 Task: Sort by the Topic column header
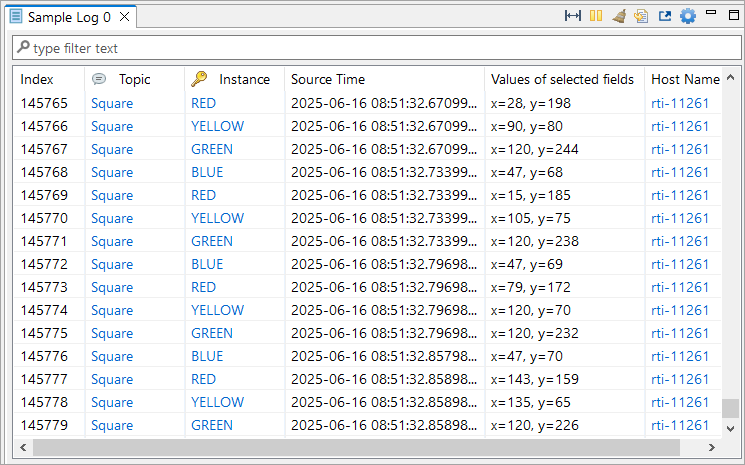pos(134,79)
